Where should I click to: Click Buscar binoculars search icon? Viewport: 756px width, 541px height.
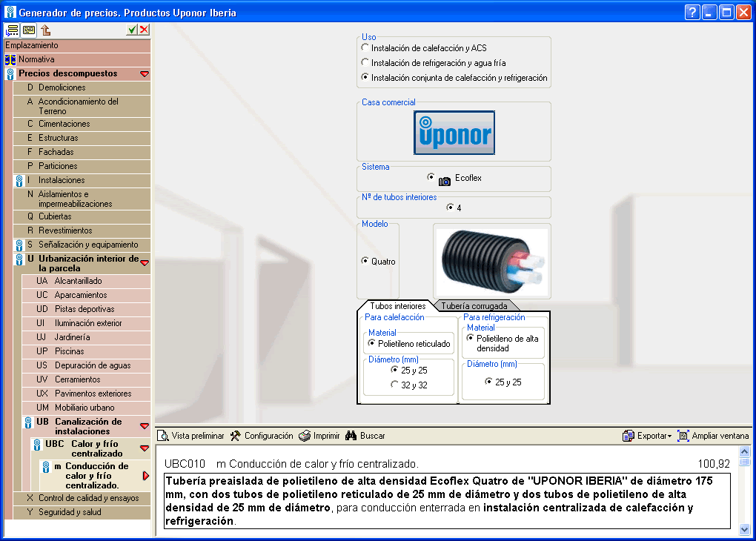click(x=365, y=436)
